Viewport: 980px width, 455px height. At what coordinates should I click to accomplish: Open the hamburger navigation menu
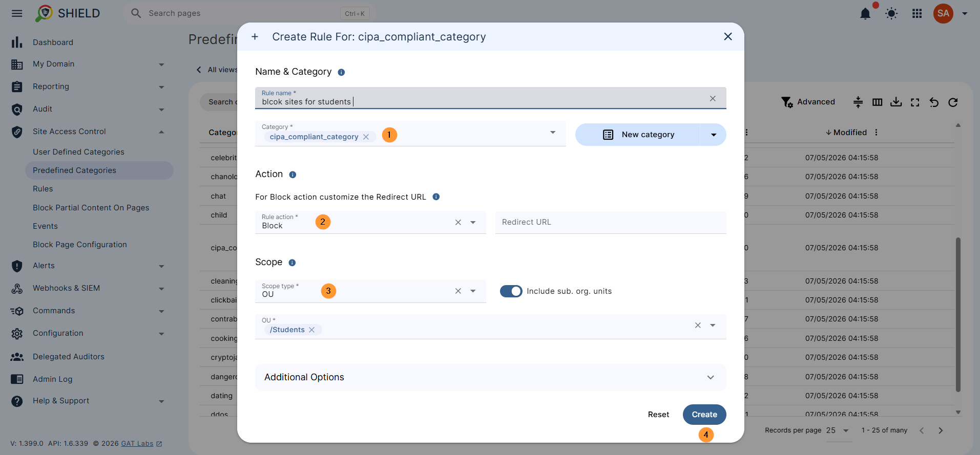pyautogui.click(x=17, y=13)
